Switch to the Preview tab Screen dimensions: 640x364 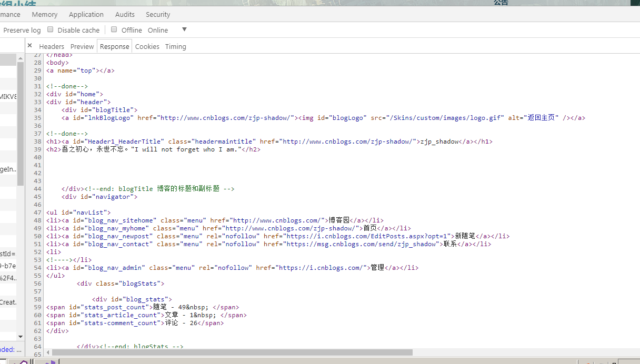pyautogui.click(x=82, y=46)
